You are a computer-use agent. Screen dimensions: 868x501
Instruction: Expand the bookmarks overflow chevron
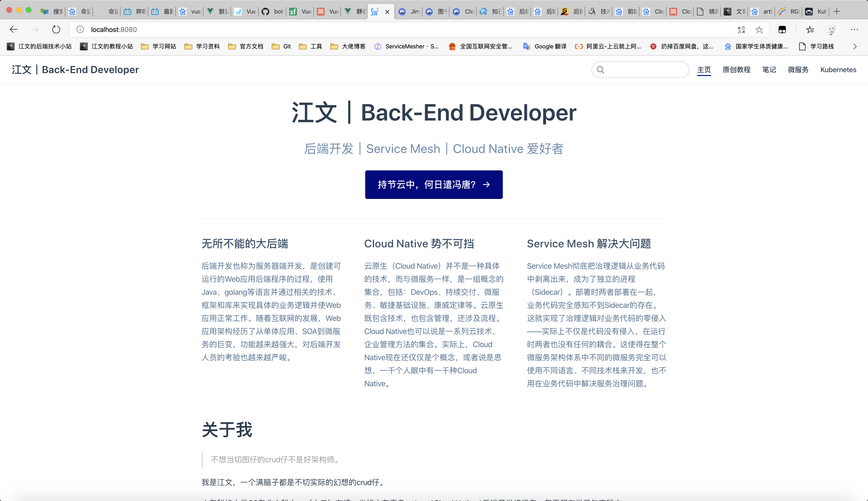coord(855,46)
